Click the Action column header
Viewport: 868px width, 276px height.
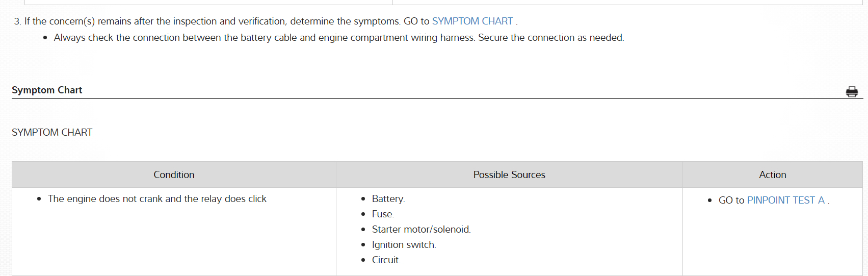(x=772, y=175)
